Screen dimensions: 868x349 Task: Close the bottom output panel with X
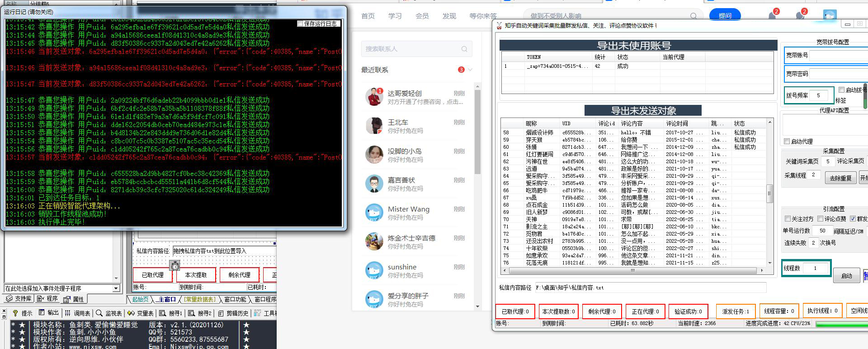point(4,311)
